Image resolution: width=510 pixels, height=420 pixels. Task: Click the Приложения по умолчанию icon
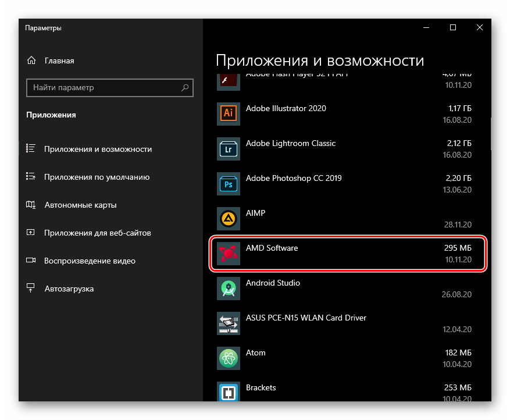point(31,176)
